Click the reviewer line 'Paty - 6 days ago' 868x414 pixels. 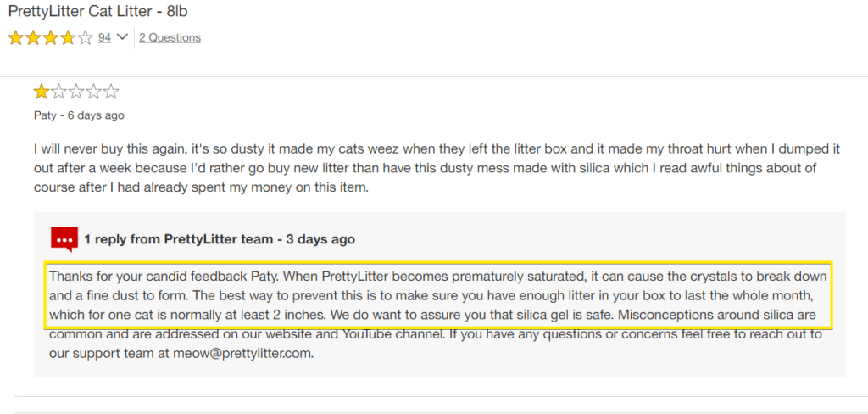pyautogui.click(x=79, y=115)
